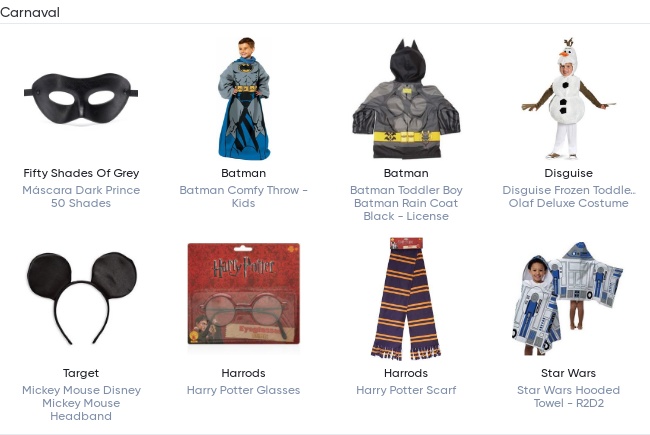
Task: Select the Batman rain coat image
Action: [x=405, y=99]
